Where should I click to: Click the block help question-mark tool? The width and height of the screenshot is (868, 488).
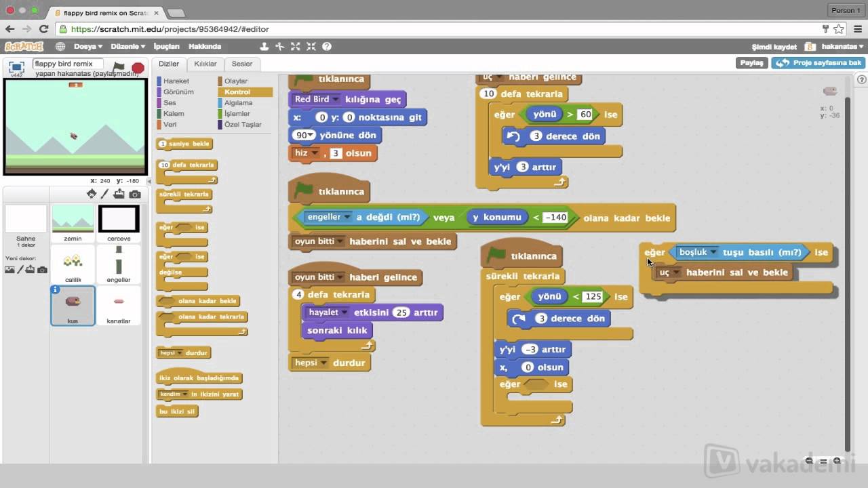(x=327, y=46)
